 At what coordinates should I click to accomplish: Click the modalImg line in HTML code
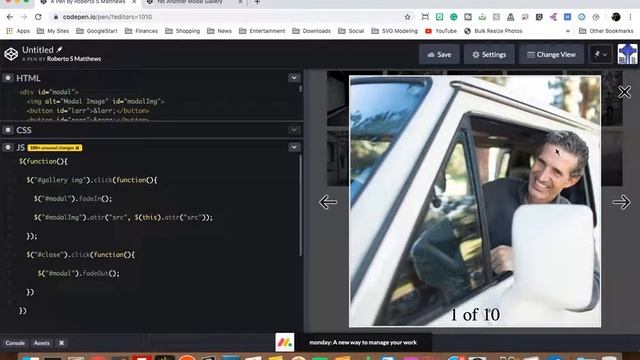[95, 101]
